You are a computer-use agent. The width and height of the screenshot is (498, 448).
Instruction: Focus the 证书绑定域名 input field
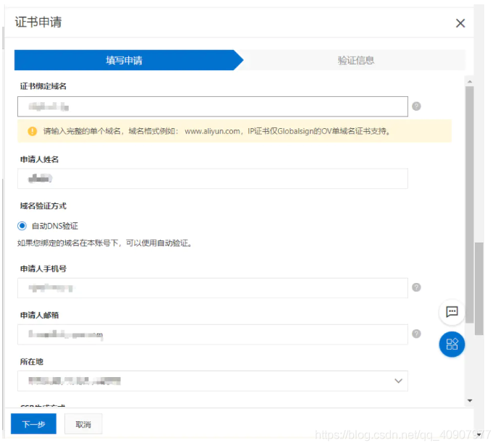pyautogui.click(x=213, y=106)
